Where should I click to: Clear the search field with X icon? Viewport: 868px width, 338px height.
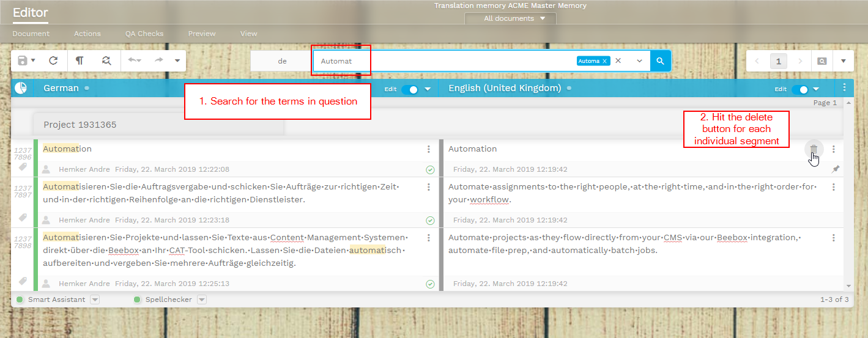(x=618, y=61)
